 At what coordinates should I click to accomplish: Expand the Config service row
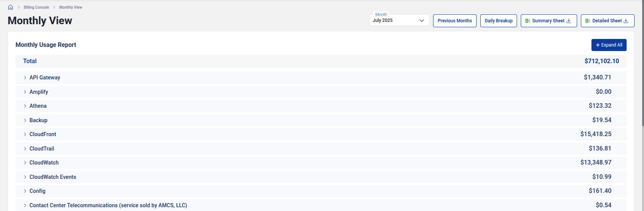25,191
